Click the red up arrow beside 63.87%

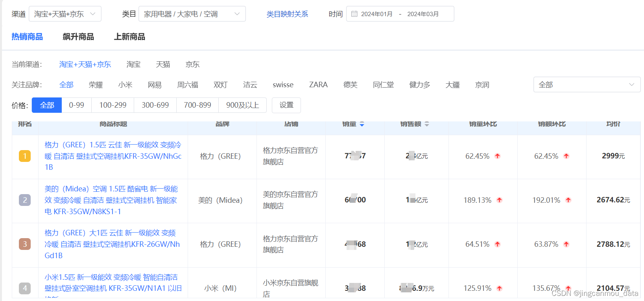(x=566, y=244)
